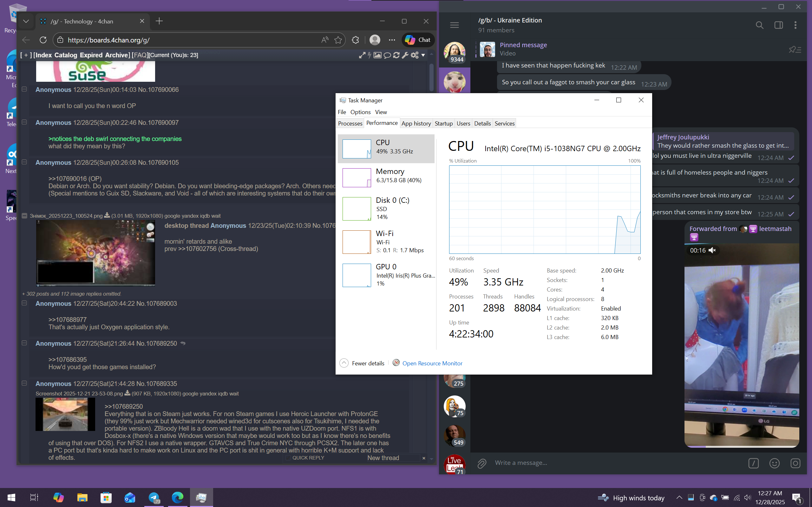Expand 4chan header settings dropdown arrow

coord(423,55)
